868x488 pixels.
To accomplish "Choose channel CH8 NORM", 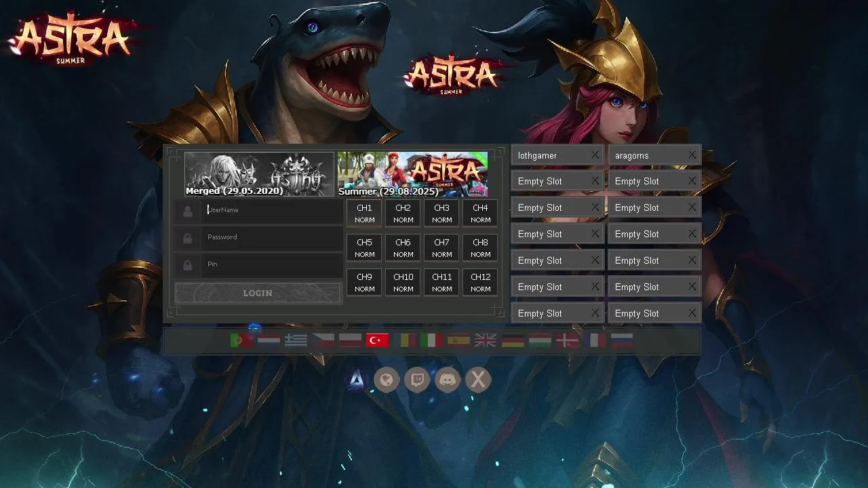I will [x=480, y=247].
